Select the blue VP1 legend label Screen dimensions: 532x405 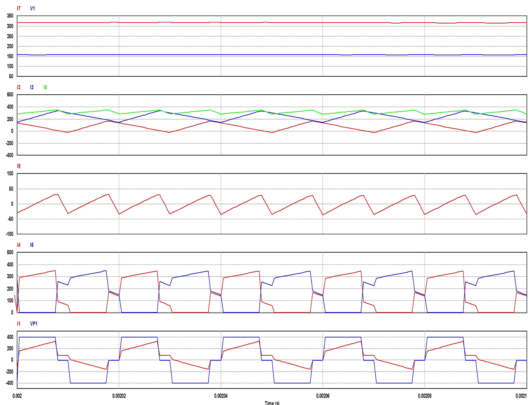[x=34, y=324]
